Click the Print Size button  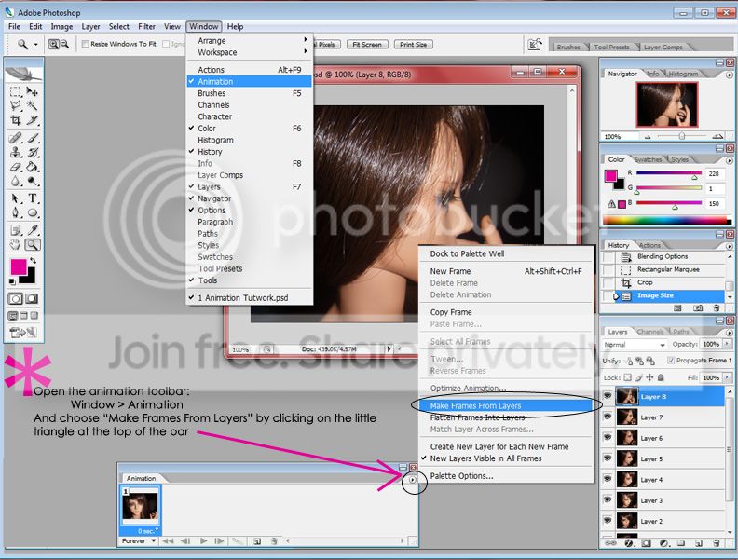click(413, 44)
